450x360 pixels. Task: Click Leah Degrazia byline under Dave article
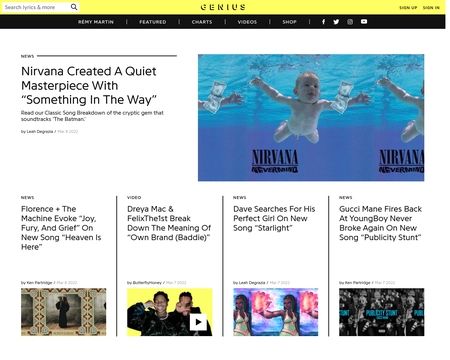tap(249, 283)
